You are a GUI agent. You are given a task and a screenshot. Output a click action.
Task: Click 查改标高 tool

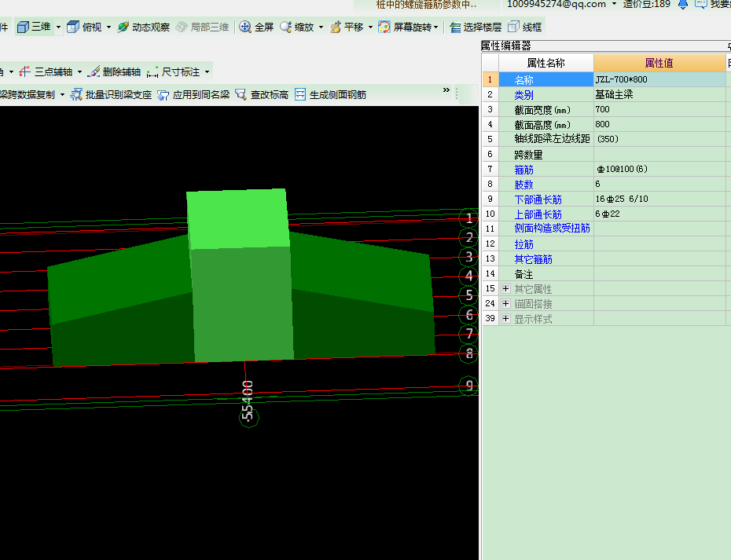pyautogui.click(x=262, y=94)
